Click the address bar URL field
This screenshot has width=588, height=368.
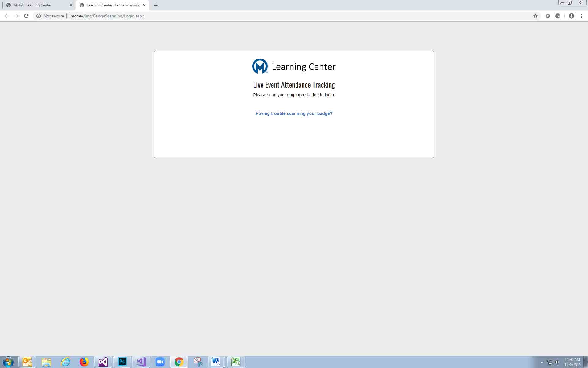(x=214, y=16)
